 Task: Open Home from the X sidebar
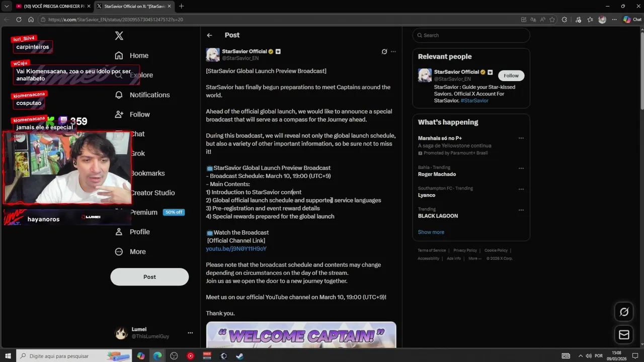tap(131, 55)
